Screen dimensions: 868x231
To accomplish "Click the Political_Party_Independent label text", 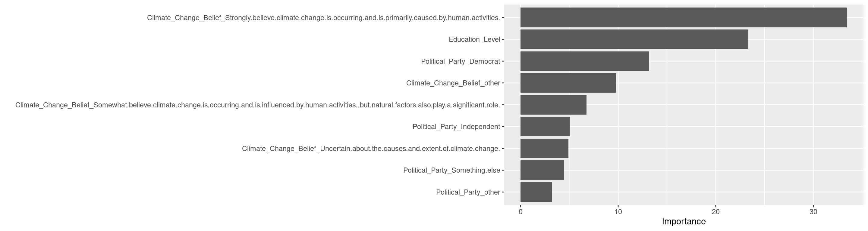I will (456, 127).
